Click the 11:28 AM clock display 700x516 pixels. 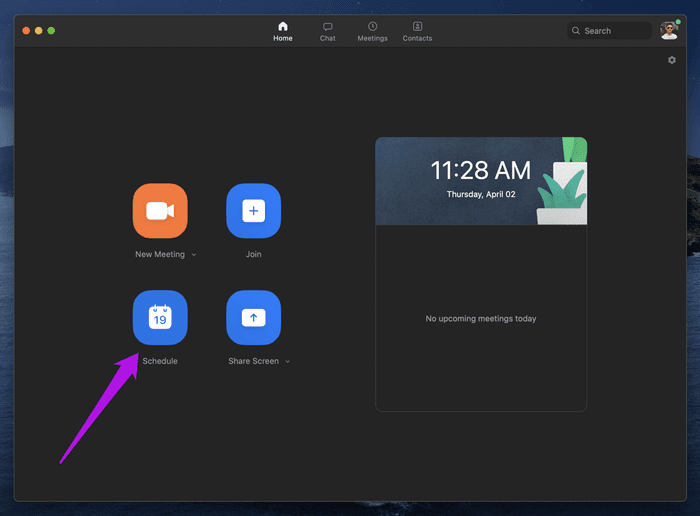pyautogui.click(x=481, y=170)
